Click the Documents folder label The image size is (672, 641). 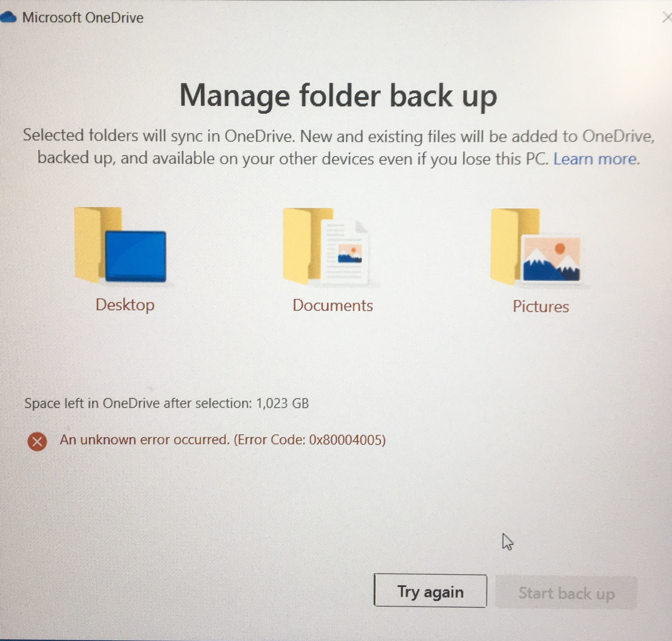(x=333, y=305)
